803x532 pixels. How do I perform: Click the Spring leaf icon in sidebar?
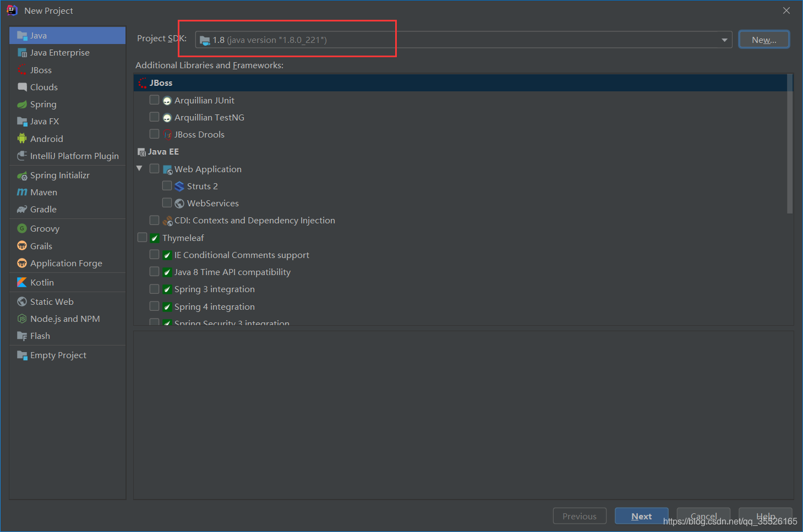pos(22,105)
